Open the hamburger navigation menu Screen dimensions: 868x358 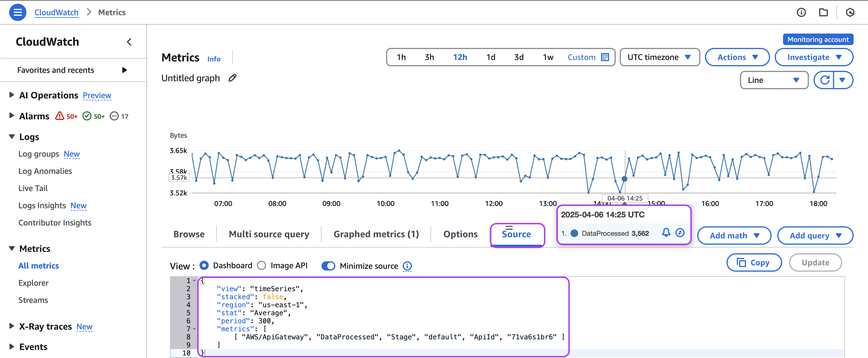click(18, 12)
